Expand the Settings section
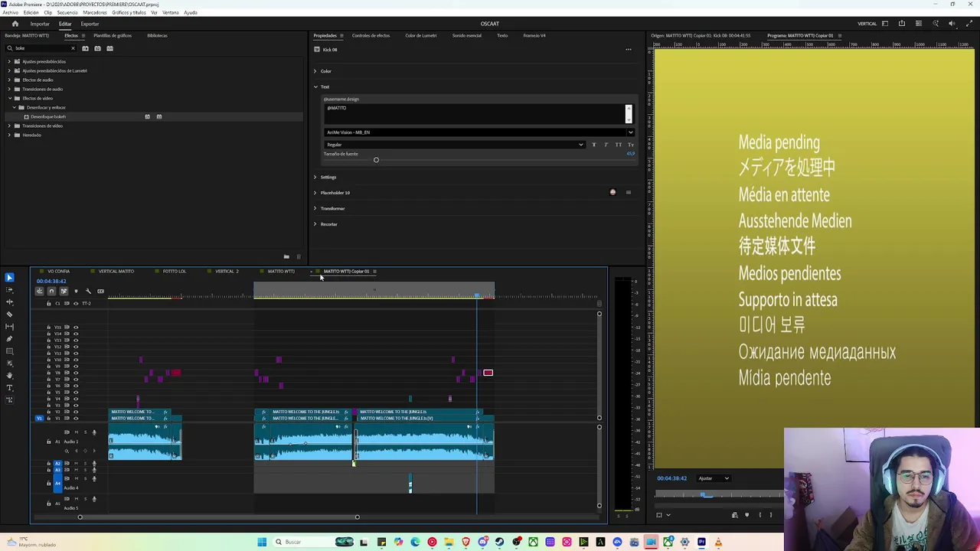The image size is (980, 551). coord(315,178)
